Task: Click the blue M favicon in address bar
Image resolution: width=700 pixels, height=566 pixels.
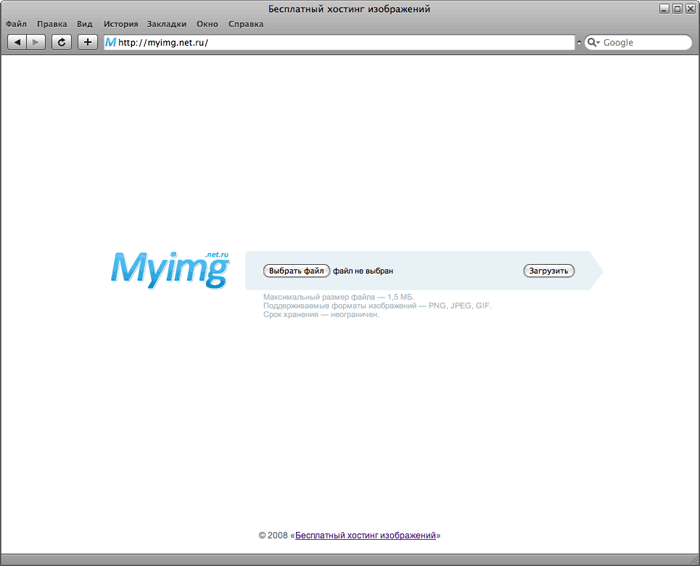Action: 110,43
